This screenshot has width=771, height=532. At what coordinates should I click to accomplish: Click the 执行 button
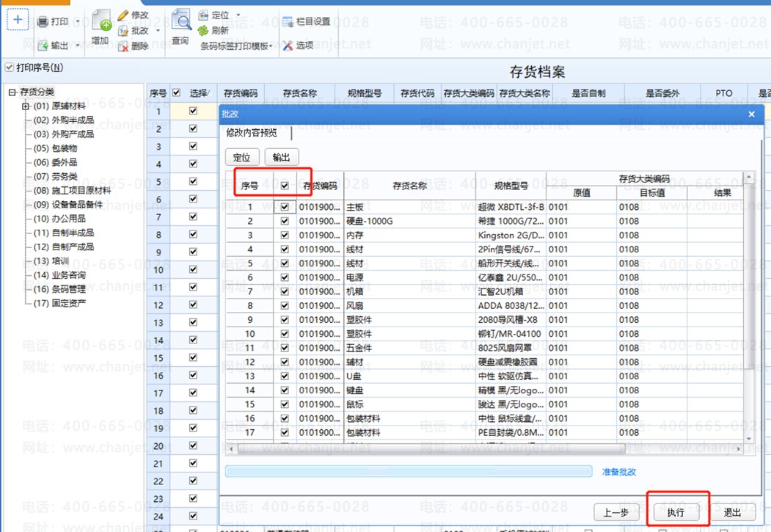pyautogui.click(x=676, y=512)
